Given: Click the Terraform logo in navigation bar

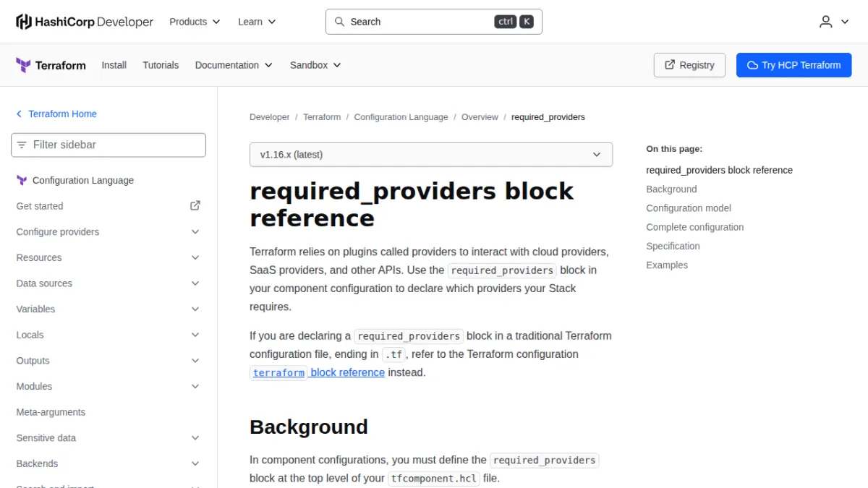Looking at the screenshot, I should click(51, 65).
